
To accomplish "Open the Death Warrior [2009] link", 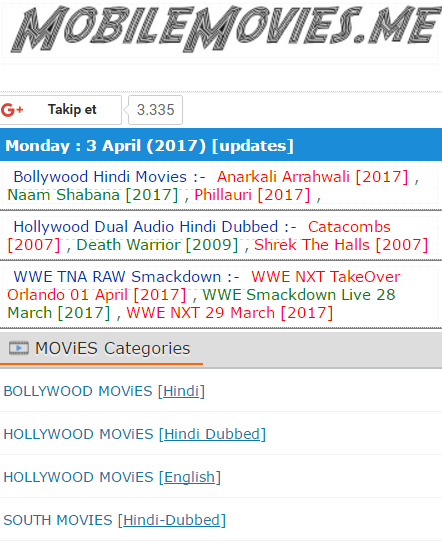I will click(157, 245).
